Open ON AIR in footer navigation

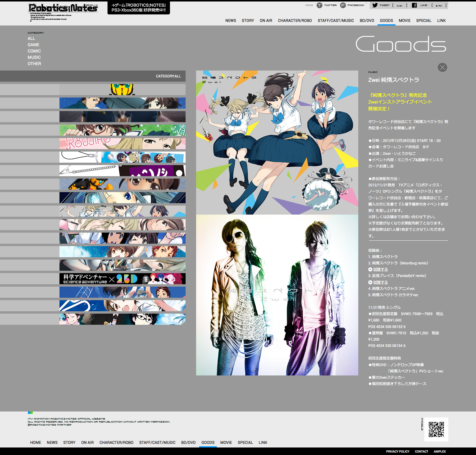[87, 443]
